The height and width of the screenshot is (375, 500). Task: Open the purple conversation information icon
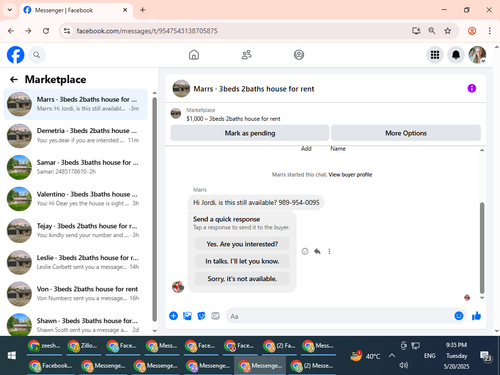pyautogui.click(x=472, y=88)
